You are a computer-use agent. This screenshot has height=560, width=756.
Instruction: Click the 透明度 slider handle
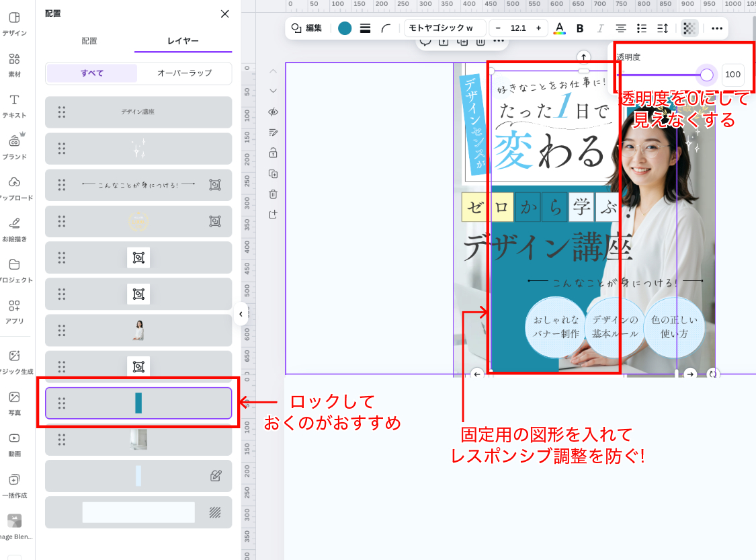[x=706, y=75]
